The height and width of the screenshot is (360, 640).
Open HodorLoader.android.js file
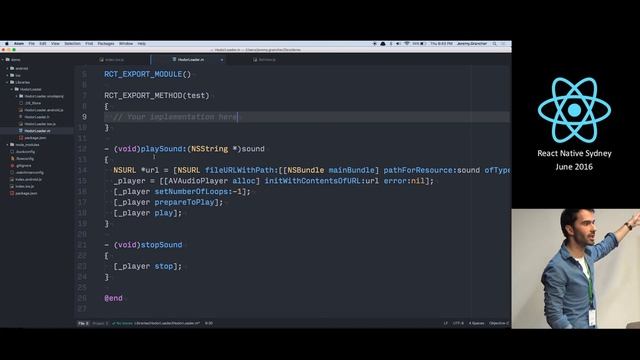click(44, 110)
